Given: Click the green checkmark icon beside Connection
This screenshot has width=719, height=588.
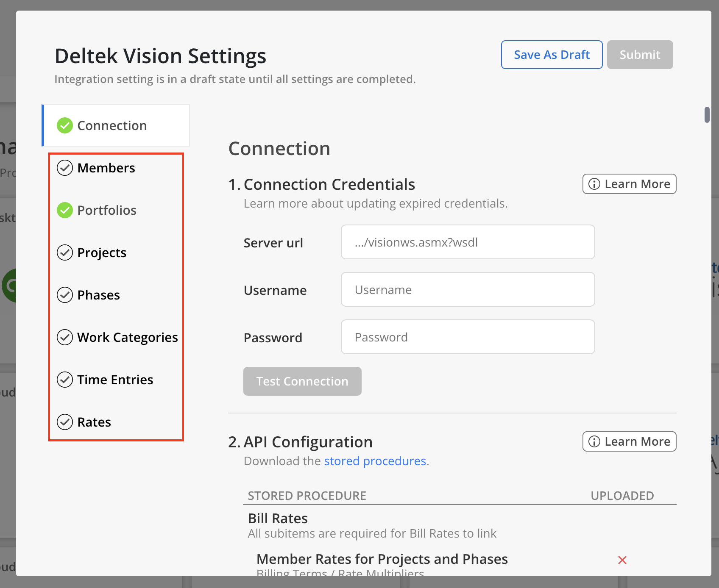Looking at the screenshot, I should [x=65, y=125].
